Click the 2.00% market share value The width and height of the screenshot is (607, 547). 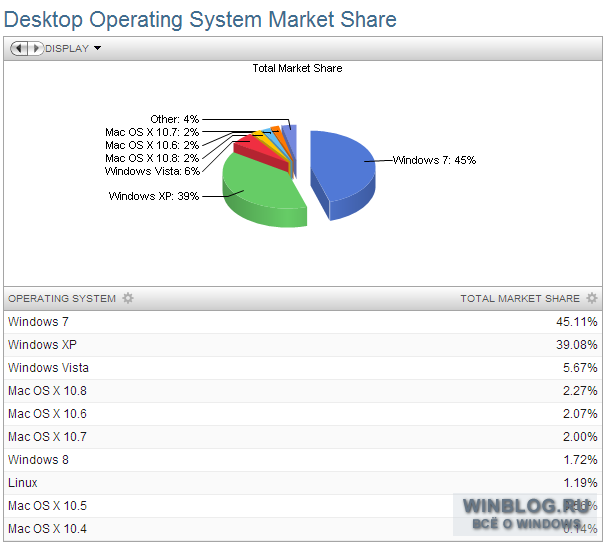tap(580, 437)
